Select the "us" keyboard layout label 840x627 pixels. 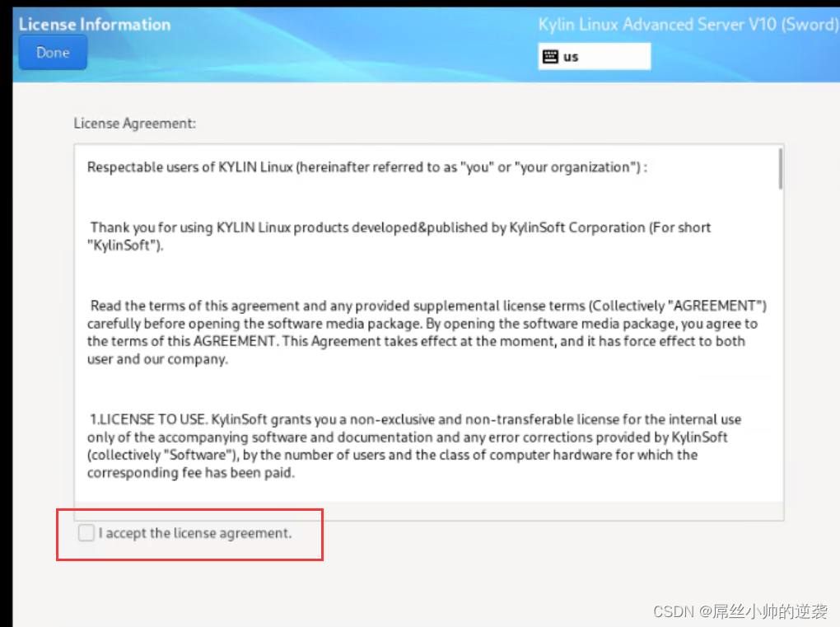[571, 57]
